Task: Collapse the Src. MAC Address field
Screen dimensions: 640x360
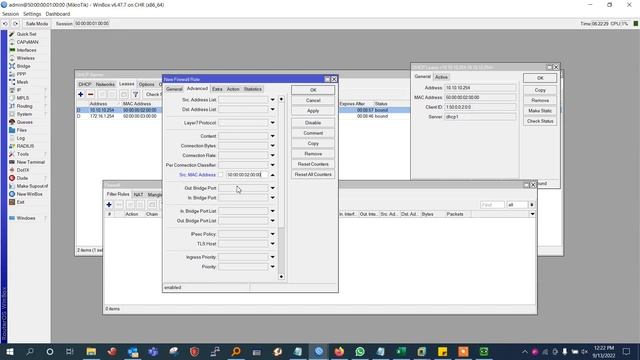Action: click(x=272, y=175)
